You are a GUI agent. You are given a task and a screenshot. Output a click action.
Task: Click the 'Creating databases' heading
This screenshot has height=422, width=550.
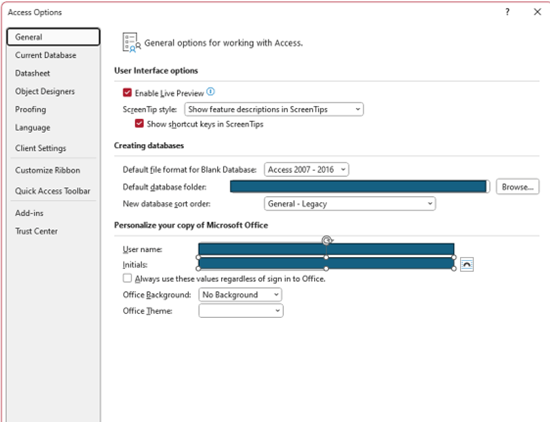click(149, 146)
